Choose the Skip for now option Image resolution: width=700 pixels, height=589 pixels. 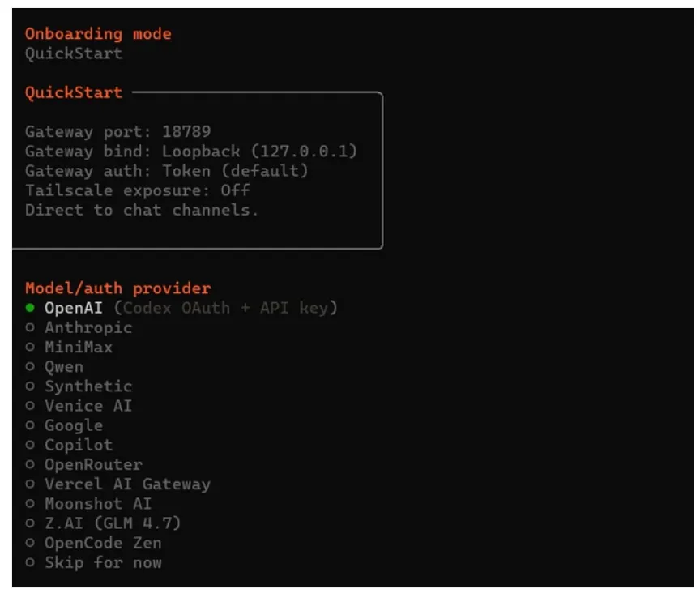[x=102, y=562]
